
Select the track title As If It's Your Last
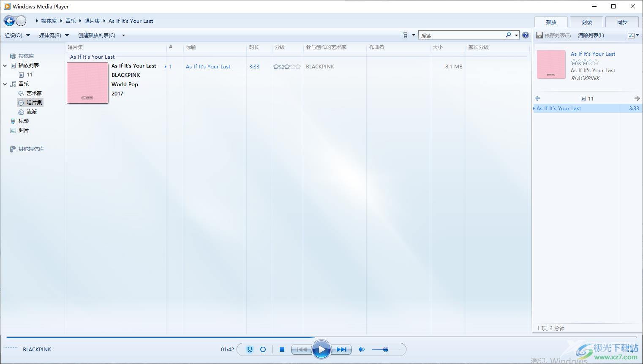pos(208,66)
